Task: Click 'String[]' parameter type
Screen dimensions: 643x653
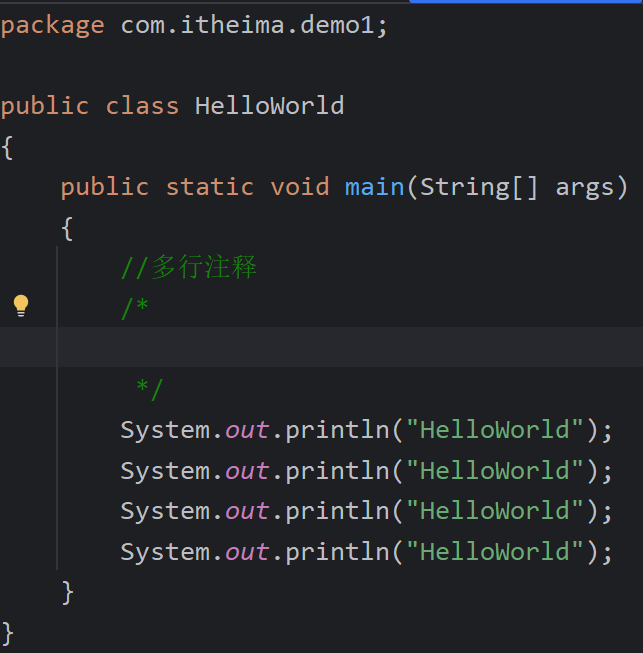Action: 479,188
